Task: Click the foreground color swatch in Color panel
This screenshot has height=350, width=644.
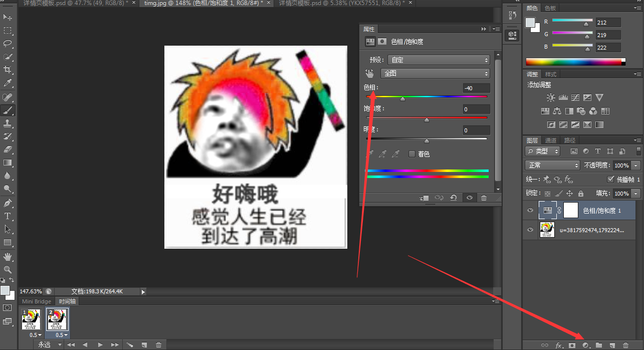Action: pyautogui.click(x=530, y=23)
